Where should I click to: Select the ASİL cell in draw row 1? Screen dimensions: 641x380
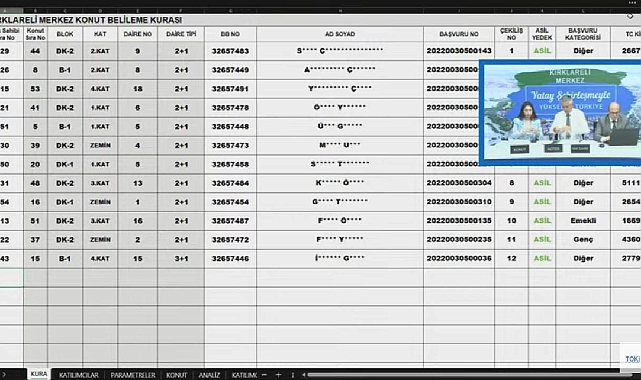[x=542, y=51]
